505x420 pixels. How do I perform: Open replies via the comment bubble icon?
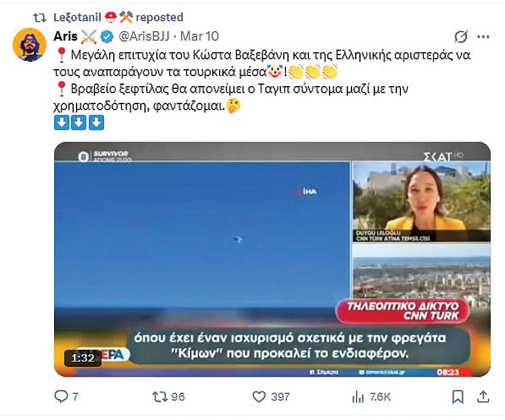(61, 396)
